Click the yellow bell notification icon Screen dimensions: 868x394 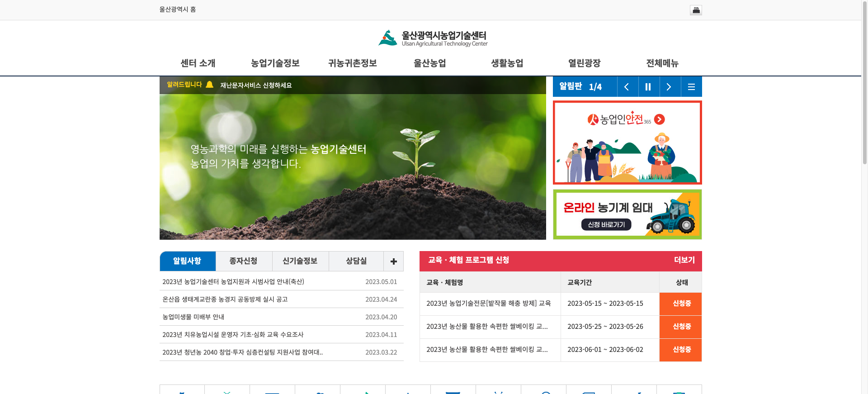[210, 85]
